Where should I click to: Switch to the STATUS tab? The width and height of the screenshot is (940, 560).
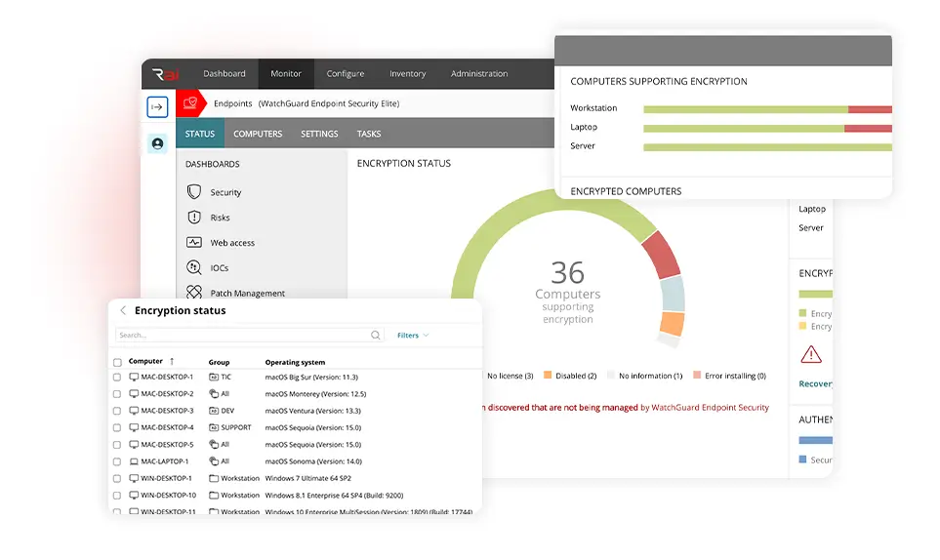(x=200, y=134)
